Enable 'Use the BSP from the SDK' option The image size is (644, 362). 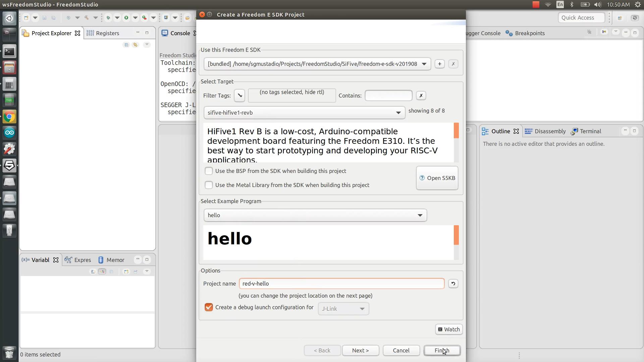pos(209,171)
